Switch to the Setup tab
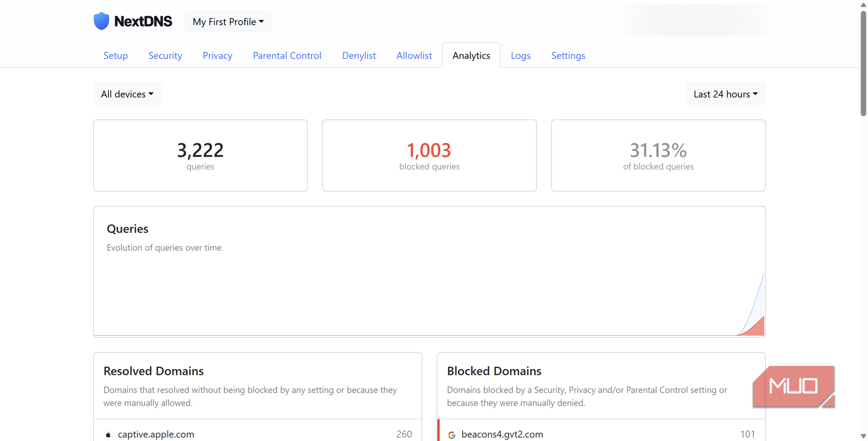The width and height of the screenshot is (868, 441). tap(116, 55)
